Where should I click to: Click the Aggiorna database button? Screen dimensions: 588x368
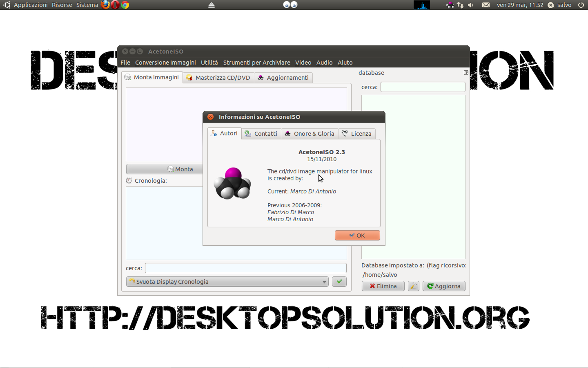coord(443,286)
